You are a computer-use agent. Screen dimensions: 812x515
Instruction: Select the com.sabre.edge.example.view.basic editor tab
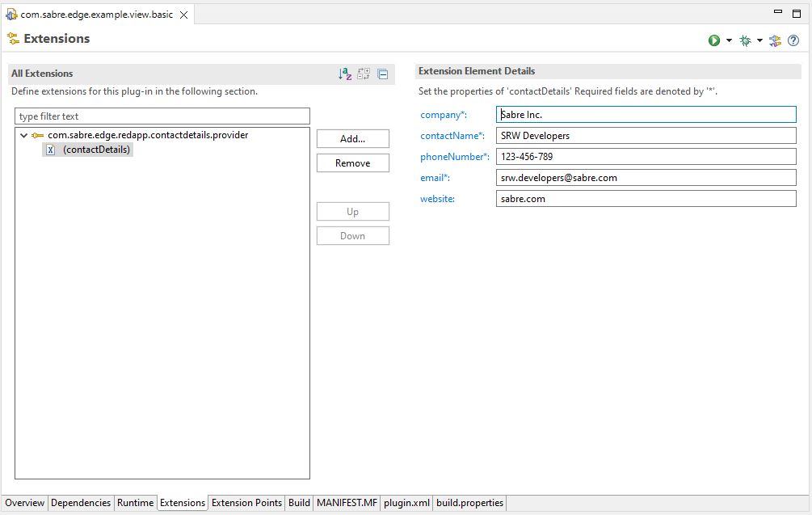(x=97, y=15)
